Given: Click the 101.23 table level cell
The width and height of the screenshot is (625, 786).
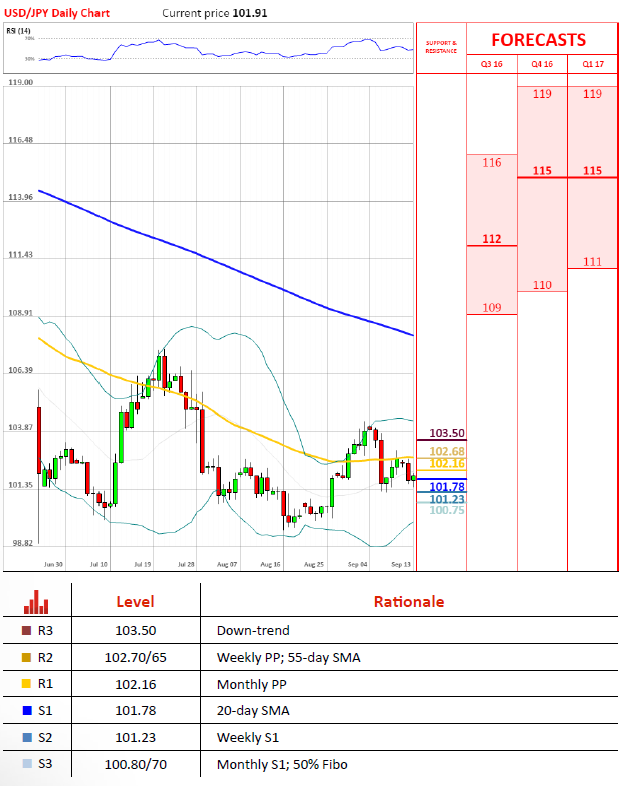Looking at the screenshot, I should click(x=136, y=738).
